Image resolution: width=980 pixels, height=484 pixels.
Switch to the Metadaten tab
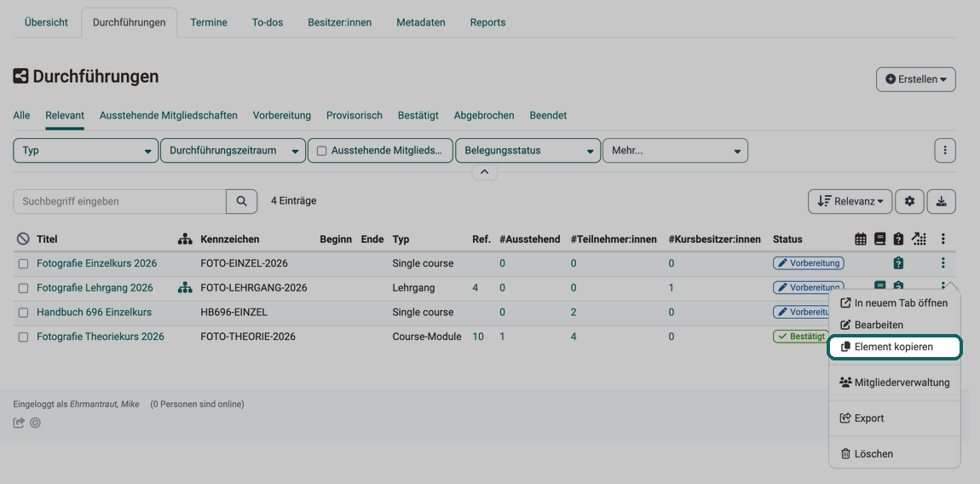[x=421, y=22]
